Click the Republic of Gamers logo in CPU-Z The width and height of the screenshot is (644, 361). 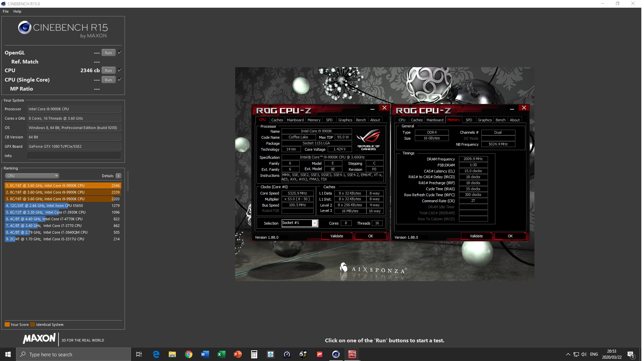point(368,139)
